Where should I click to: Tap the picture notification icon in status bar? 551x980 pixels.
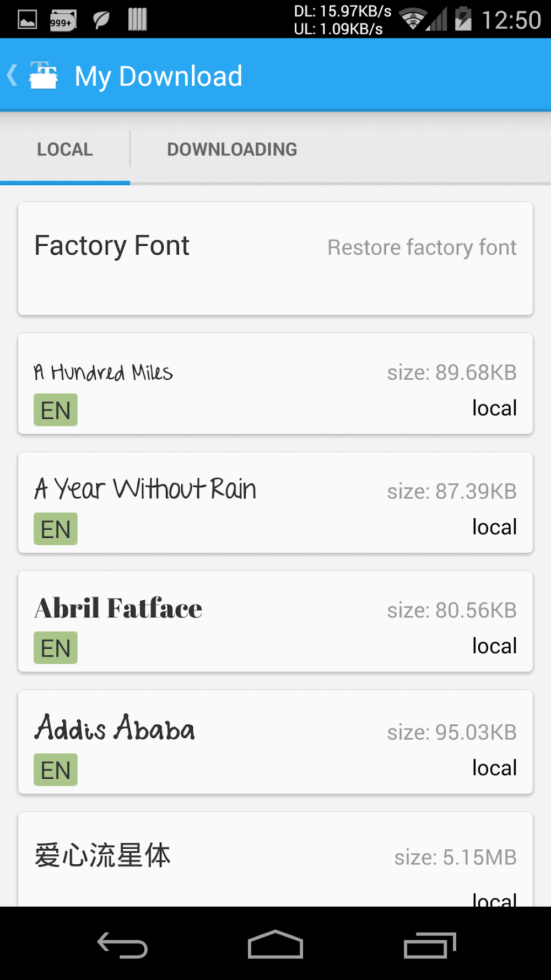point(27,20)
